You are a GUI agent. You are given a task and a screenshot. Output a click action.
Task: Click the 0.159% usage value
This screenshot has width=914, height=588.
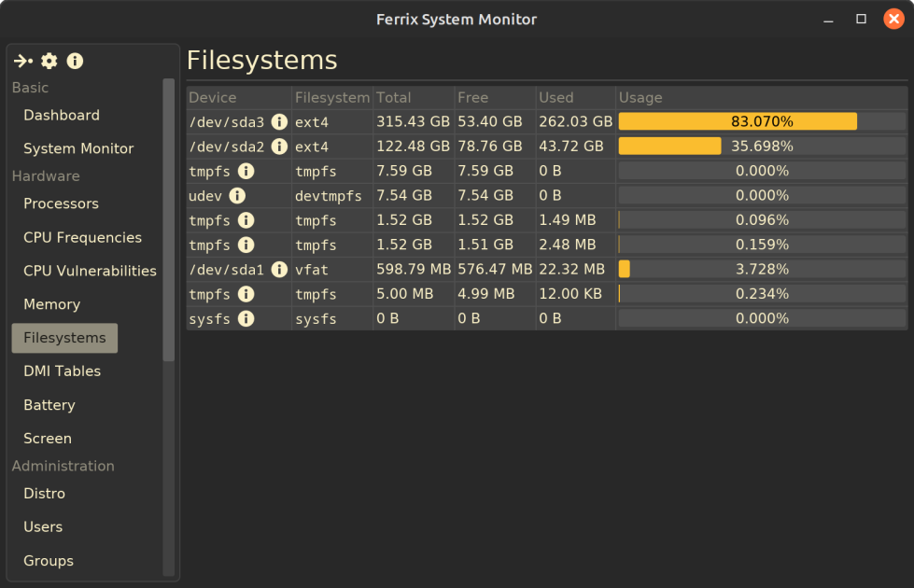762,245
